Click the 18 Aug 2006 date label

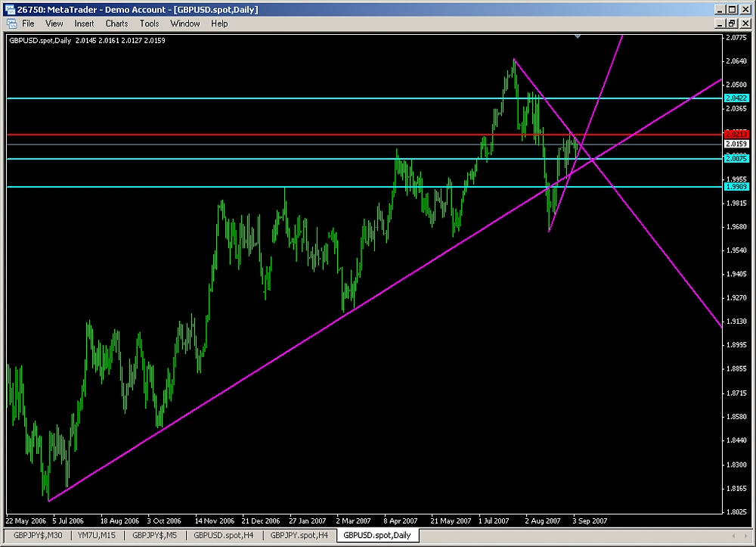tap(119, 521)
